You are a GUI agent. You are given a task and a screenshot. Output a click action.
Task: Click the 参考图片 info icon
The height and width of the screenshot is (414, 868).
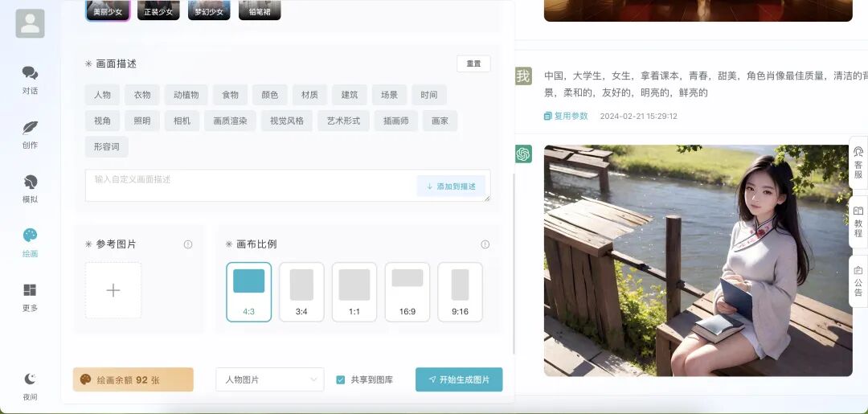pos(188,244)
